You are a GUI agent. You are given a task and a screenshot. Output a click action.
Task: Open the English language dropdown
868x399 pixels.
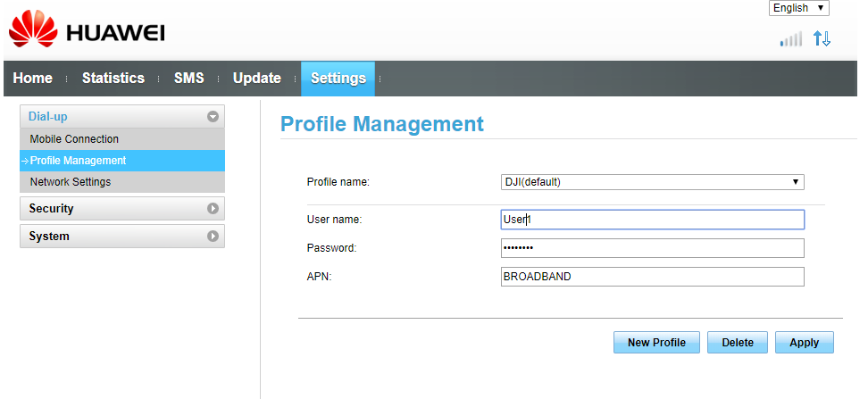(799, 8)
